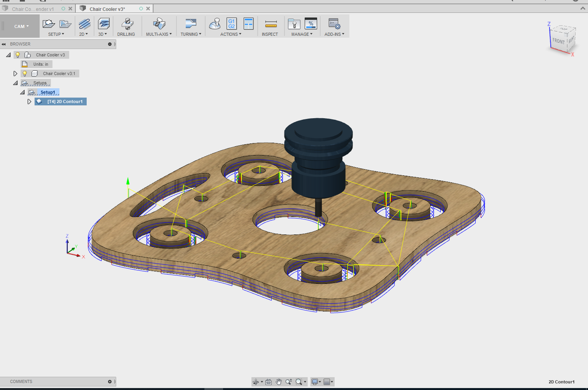Click the FRONT face of the ViewCube
Image resolution: width=588 pixels, height=390 pixels.
[558, 41]
